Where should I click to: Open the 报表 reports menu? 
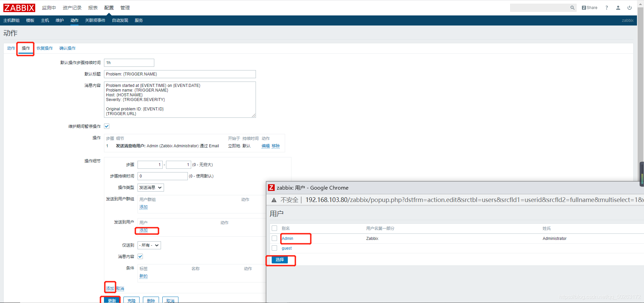coord(93,8)
